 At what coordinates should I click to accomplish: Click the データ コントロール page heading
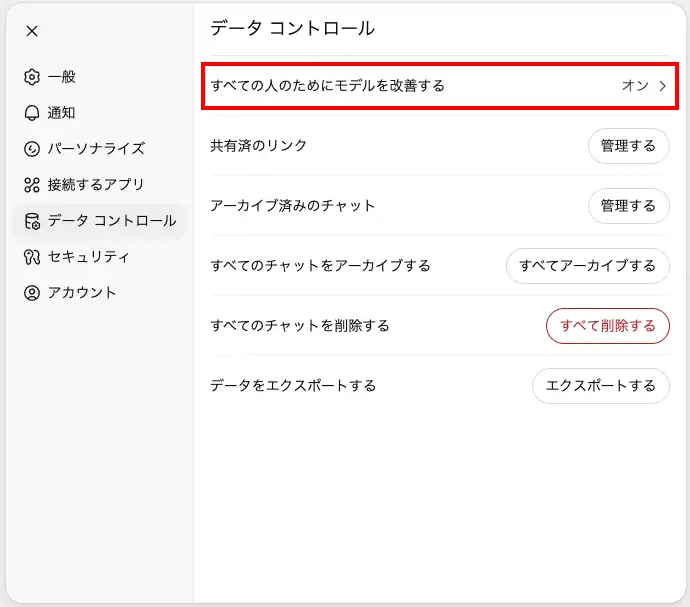pos(292,28)
